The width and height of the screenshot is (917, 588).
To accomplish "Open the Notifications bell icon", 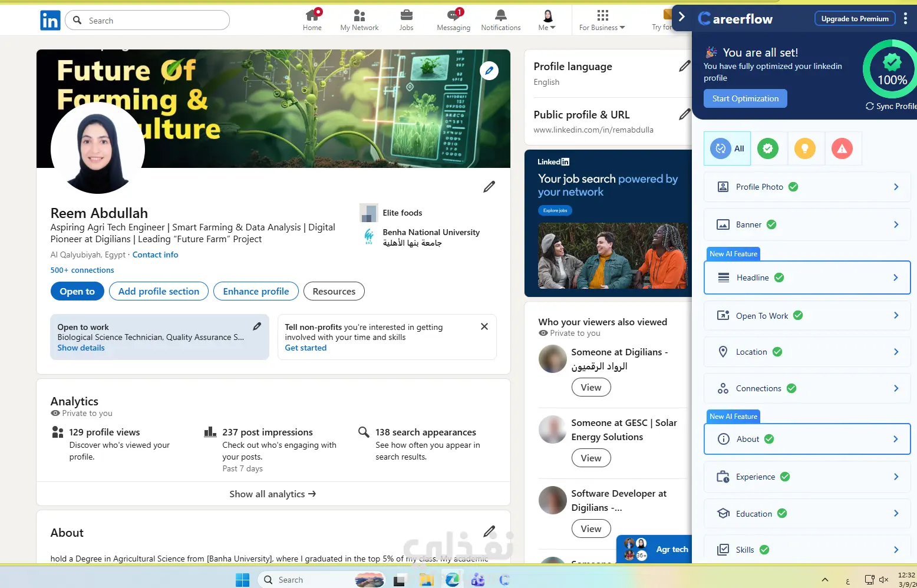I will pos(501,15).
